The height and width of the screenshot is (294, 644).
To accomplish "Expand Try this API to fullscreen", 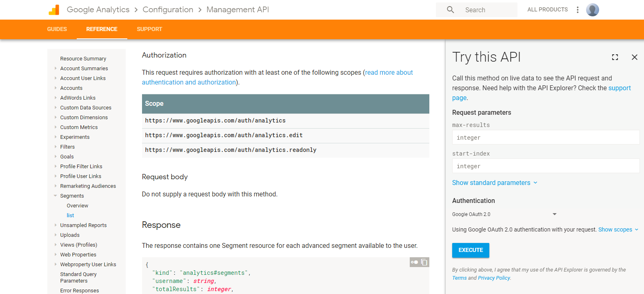I will (x=615, y=57).
